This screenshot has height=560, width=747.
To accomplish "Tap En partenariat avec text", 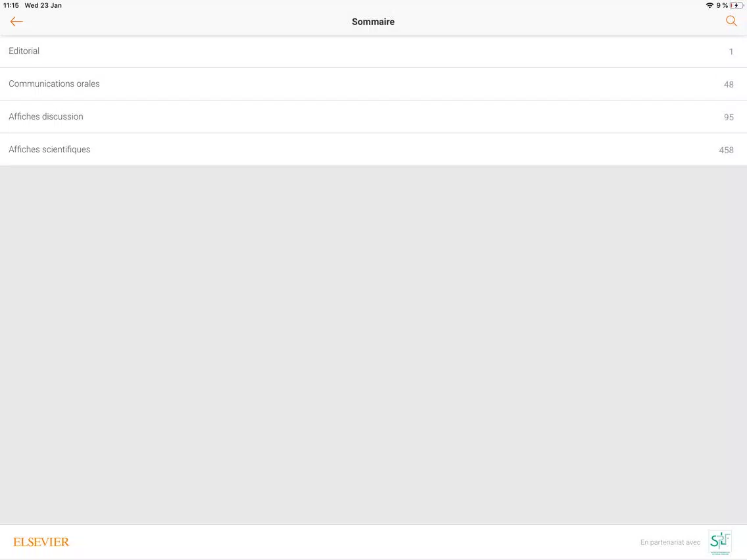I will click(x=670, y=542).
